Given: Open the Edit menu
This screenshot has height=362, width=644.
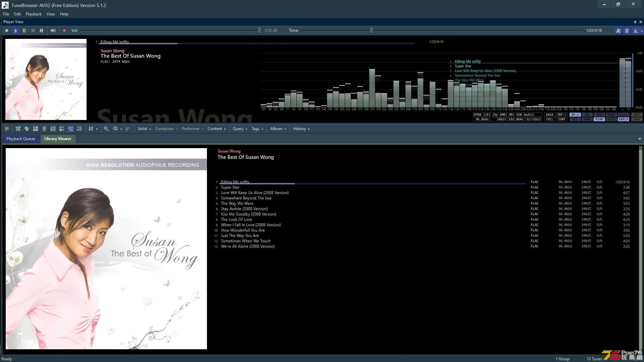Looking at the screenshot, I should coord(17,14).
